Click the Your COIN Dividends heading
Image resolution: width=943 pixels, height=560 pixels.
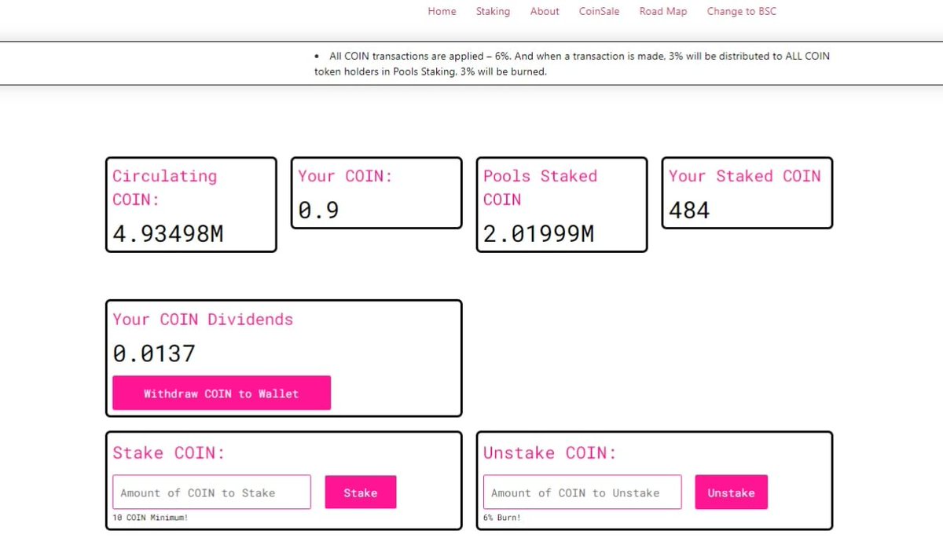(203, 320)
